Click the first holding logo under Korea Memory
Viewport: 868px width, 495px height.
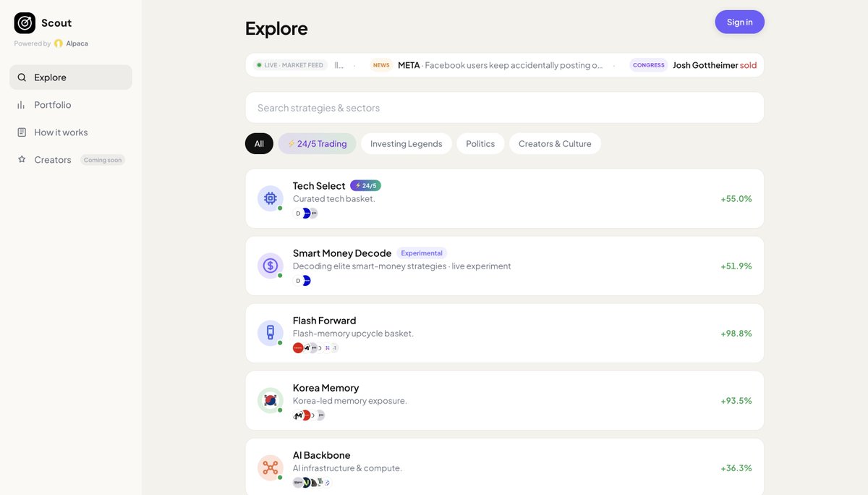(x=298, y=415)
